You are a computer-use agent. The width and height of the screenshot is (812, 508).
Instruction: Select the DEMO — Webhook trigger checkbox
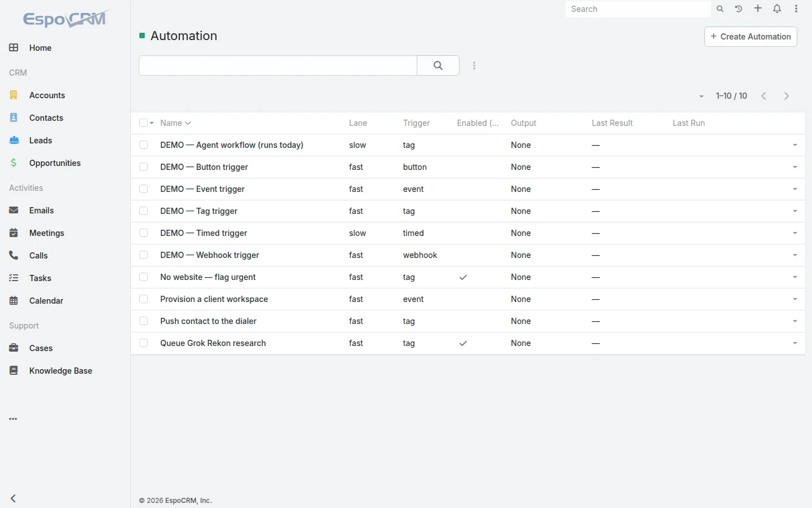click(x=143, y=255)
